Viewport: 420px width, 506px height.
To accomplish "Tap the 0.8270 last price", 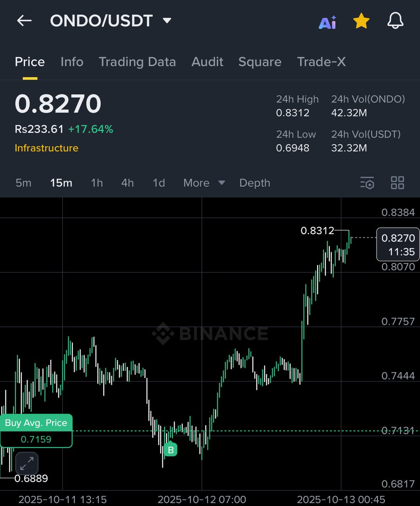I will [x=58, y=104].
